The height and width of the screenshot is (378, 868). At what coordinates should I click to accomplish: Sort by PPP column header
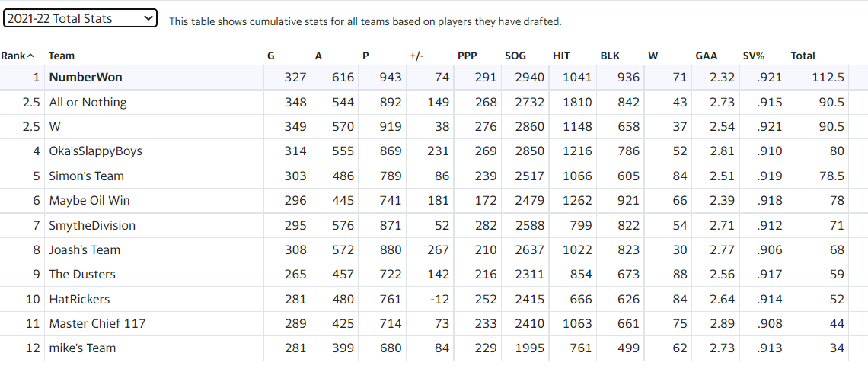click(468, 56)
